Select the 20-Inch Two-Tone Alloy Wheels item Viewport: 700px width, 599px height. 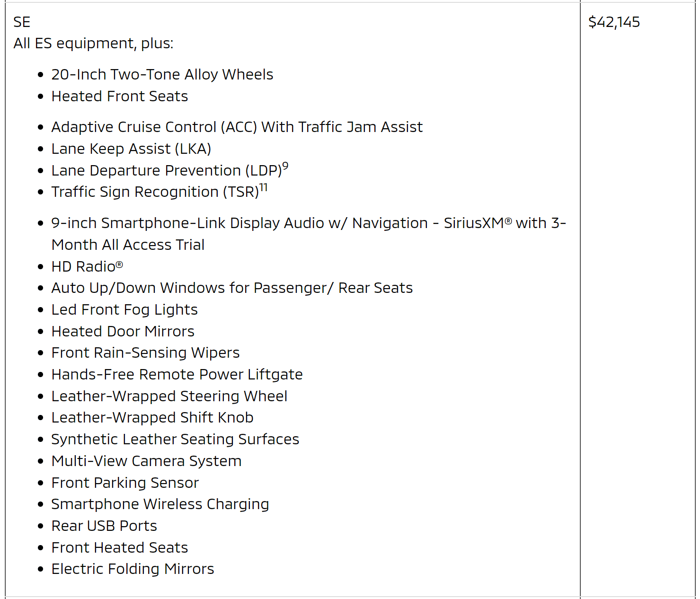tap(162, 75)
